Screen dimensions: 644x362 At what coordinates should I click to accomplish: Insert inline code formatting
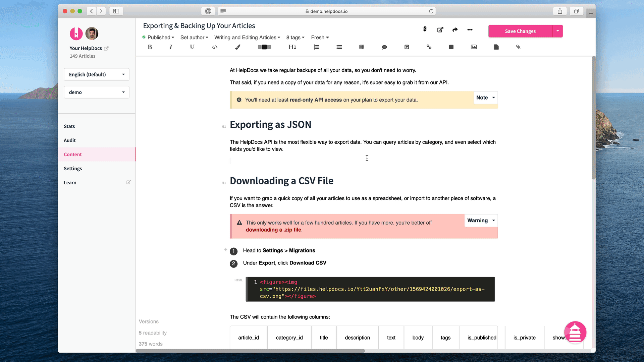215,47
